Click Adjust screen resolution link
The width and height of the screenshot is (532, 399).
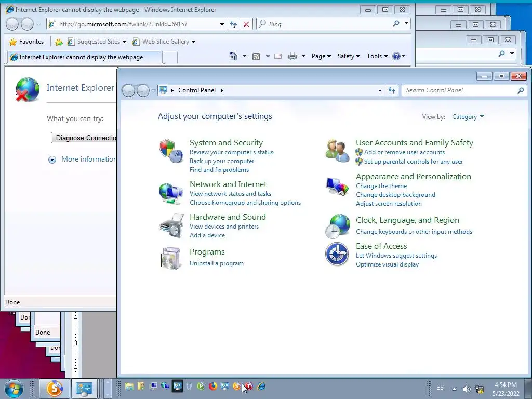(389, 204)
